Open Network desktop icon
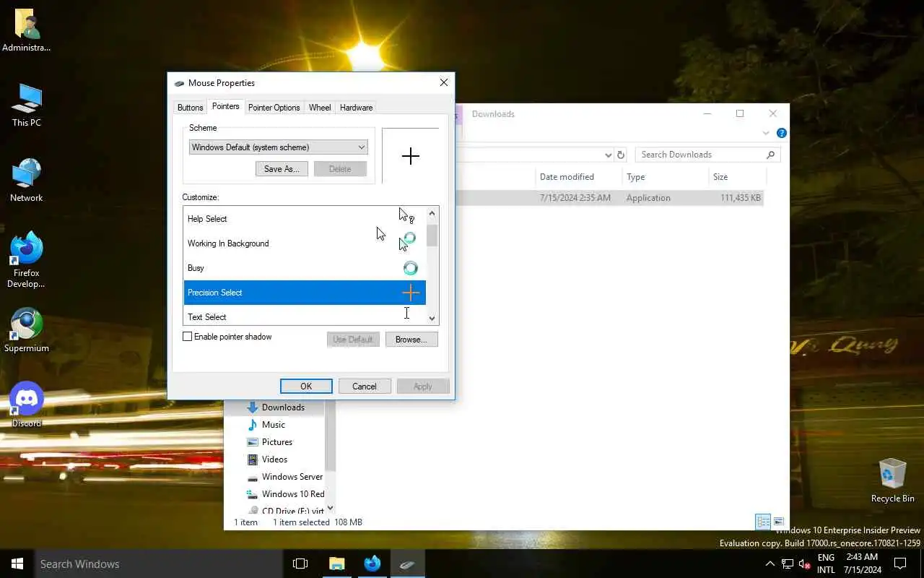 tap(27, 181)
